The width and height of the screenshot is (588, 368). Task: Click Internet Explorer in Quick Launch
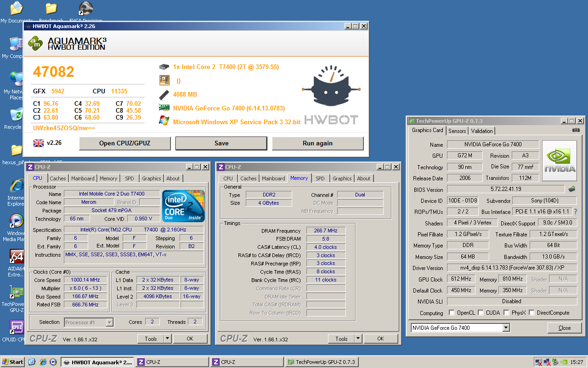[43, 362]
